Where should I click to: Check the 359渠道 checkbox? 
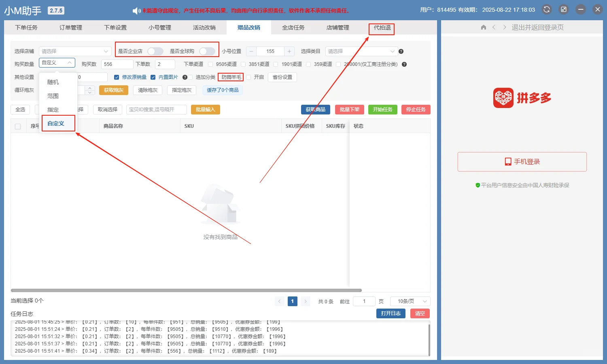[308, 64]
